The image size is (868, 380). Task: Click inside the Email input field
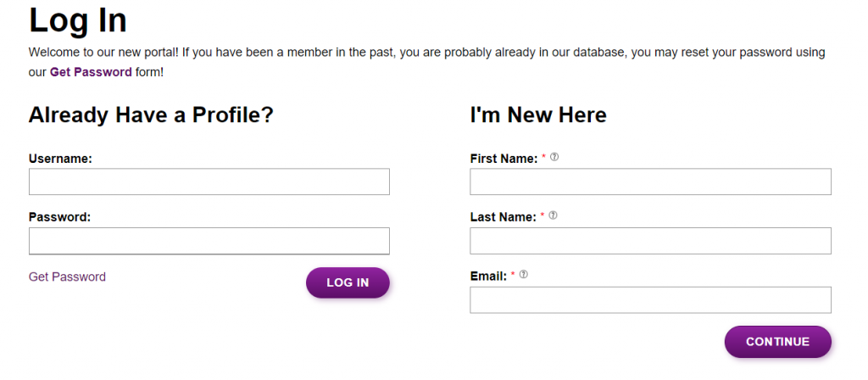pyautogui.click(x=650, y=299)
